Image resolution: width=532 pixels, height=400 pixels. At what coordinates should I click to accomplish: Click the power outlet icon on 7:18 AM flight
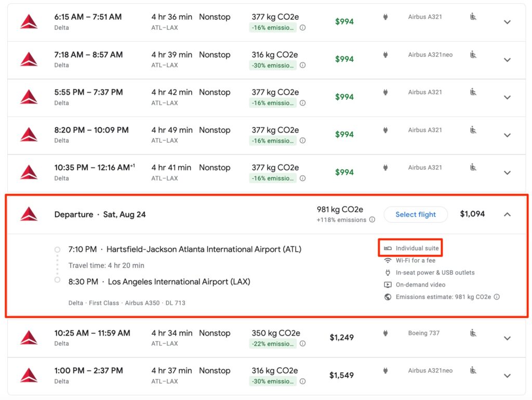tap(385, 55)
